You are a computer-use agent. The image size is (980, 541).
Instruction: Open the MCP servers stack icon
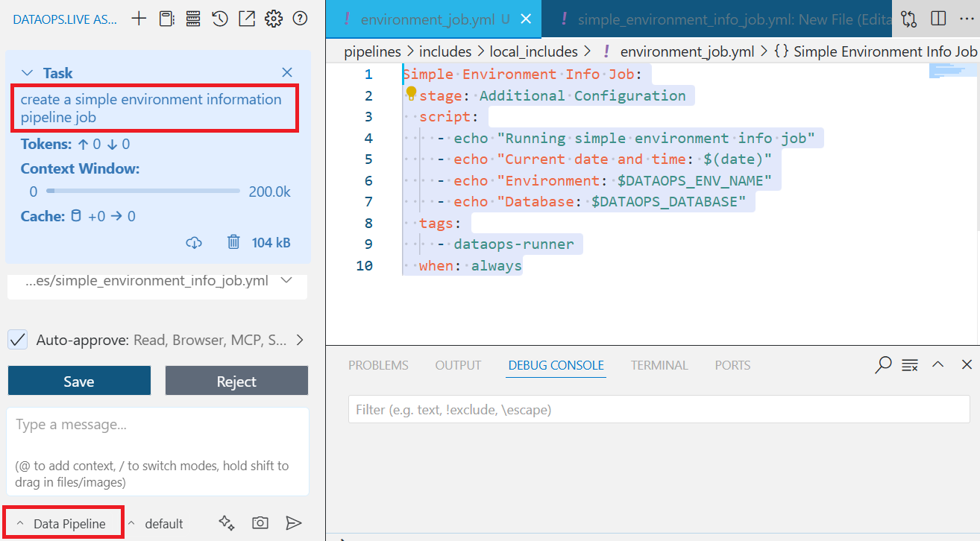[193, 19]
